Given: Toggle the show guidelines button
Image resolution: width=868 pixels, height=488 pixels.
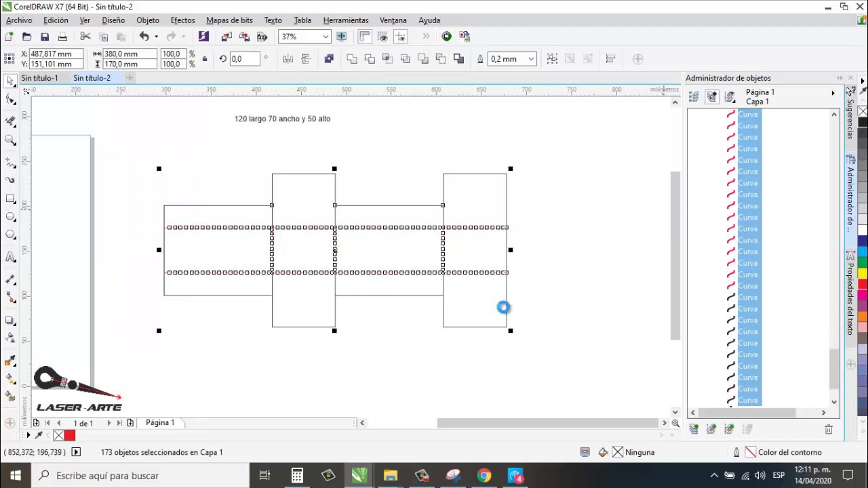Looking at the screenshot, I should point(400,37).
